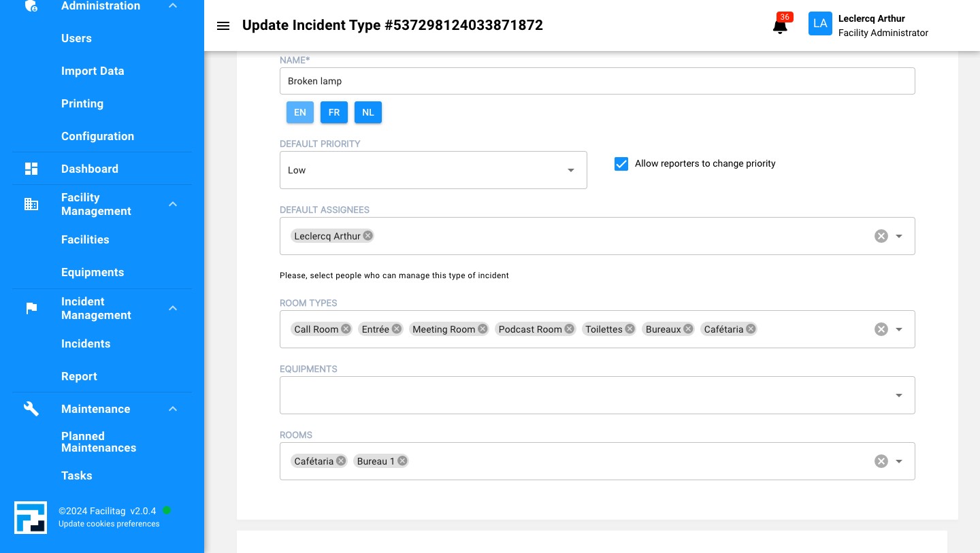Clear all selected rooms
This screenshot has width=980, height=553.
click(881, 461)
